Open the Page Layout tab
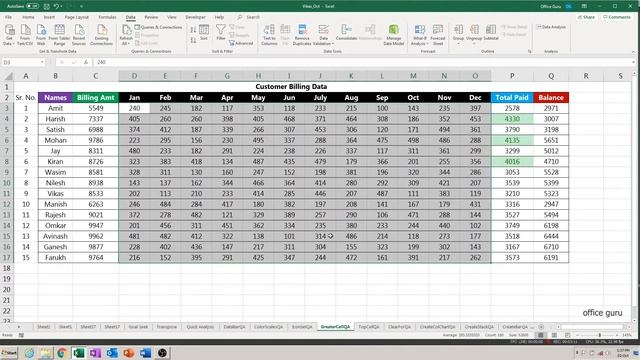Viewport: 640px width, 360px height. click(x=76, y=17)
